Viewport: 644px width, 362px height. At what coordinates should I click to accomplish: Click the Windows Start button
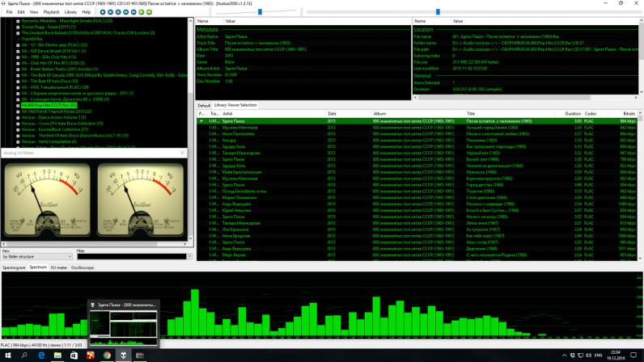(8, 356)
